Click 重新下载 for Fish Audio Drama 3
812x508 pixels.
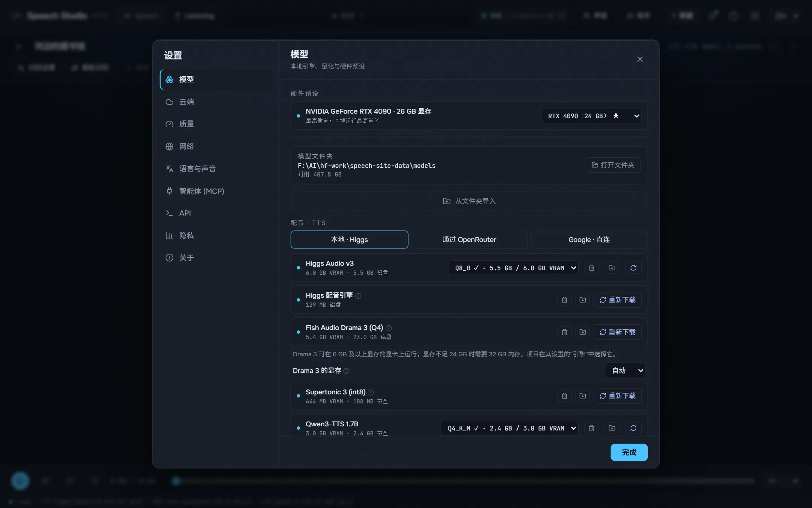pyautogui.click(x=617, y=332)
